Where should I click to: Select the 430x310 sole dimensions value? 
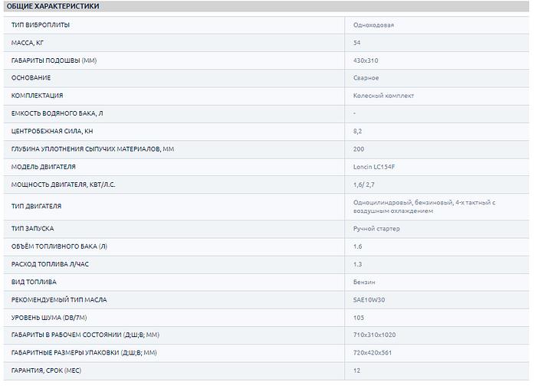click(366, 60)
